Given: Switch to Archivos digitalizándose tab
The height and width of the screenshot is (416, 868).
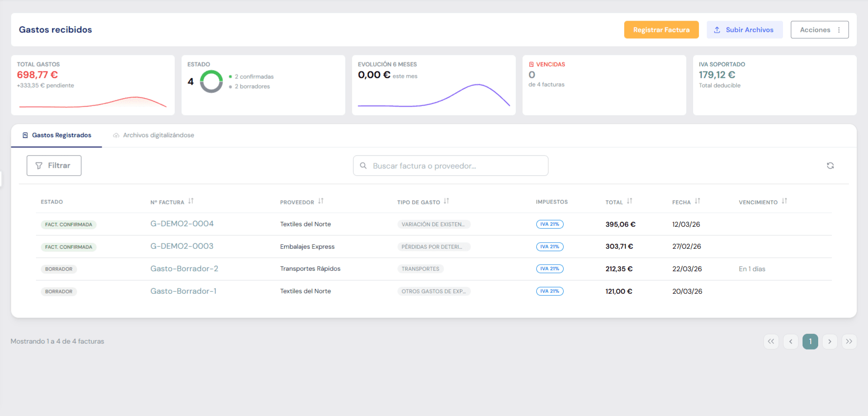Looking at the screenshot, I should pyautogui.click(x=153, y=135).
